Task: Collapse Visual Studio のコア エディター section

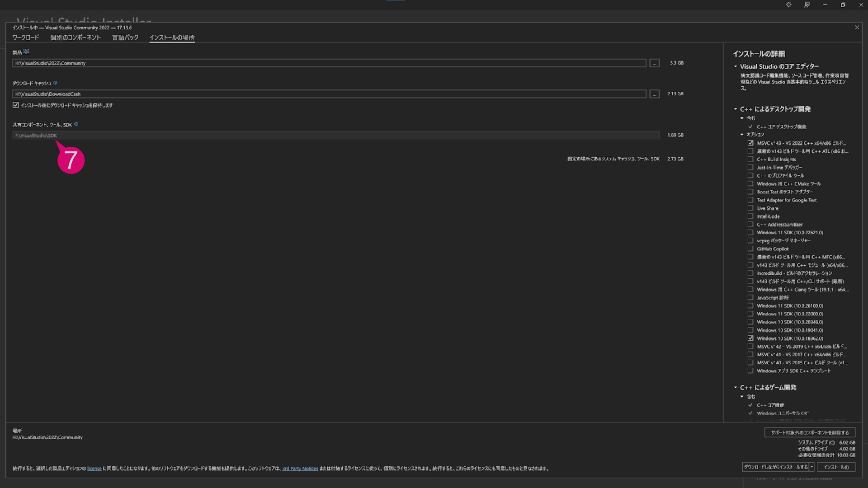Action: pyautogui.click(x=736, y=66)
